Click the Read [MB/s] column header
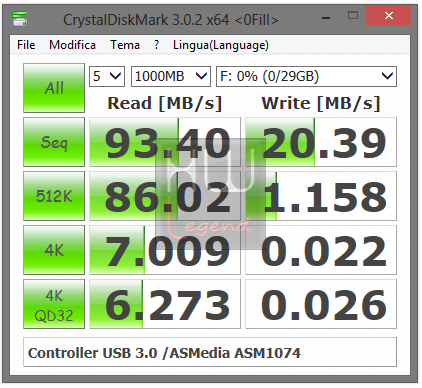Image resolution: width=422 pixels, height=388 pixels. coord(165,103)
